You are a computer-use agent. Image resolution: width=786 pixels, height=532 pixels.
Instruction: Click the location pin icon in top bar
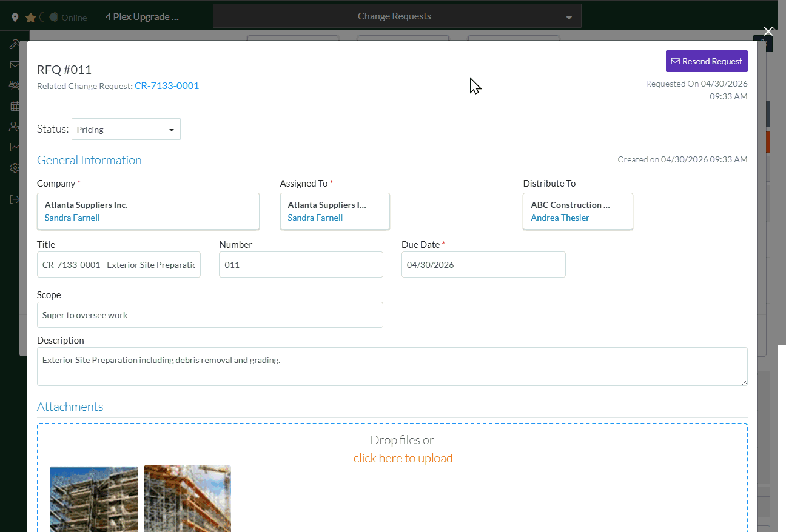click(15, 18)
